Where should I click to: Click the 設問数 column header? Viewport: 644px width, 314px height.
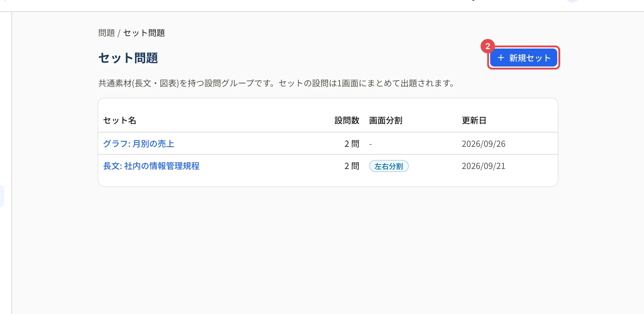(x=347, y=120)
